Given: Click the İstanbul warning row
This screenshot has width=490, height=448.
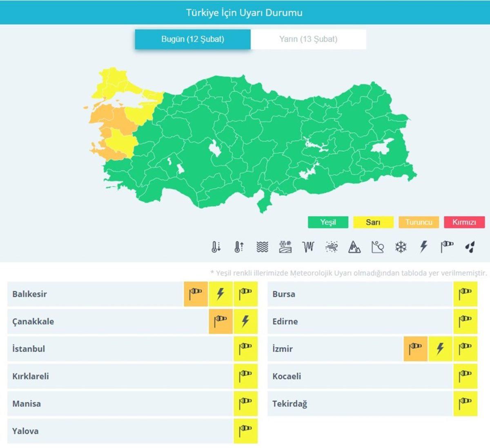Looking at the screenshot, I should [122, 348].
